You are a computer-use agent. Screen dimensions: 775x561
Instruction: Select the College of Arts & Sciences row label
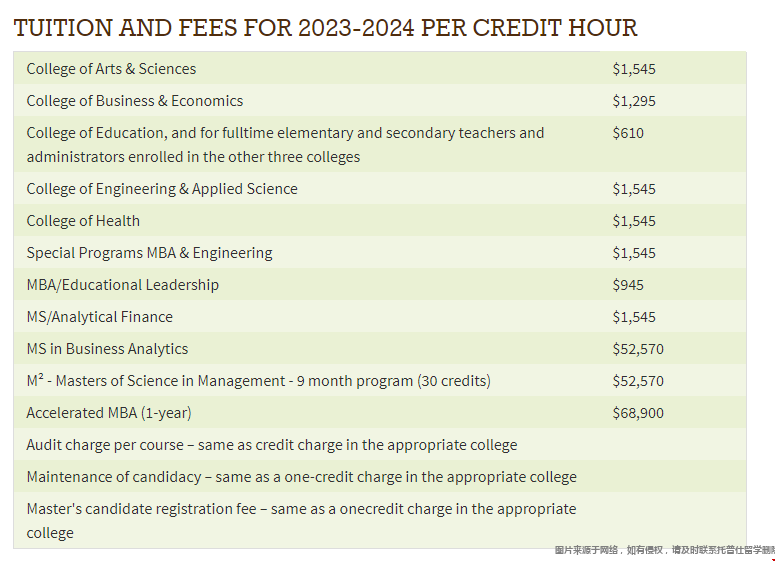(111, 69)
